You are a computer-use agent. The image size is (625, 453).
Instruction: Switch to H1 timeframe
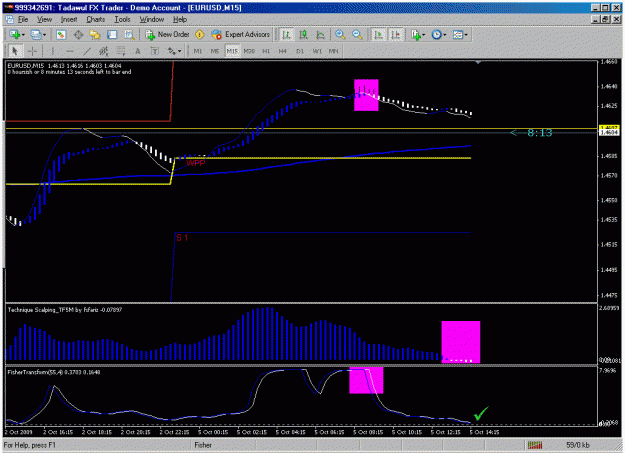click(266, 51)
